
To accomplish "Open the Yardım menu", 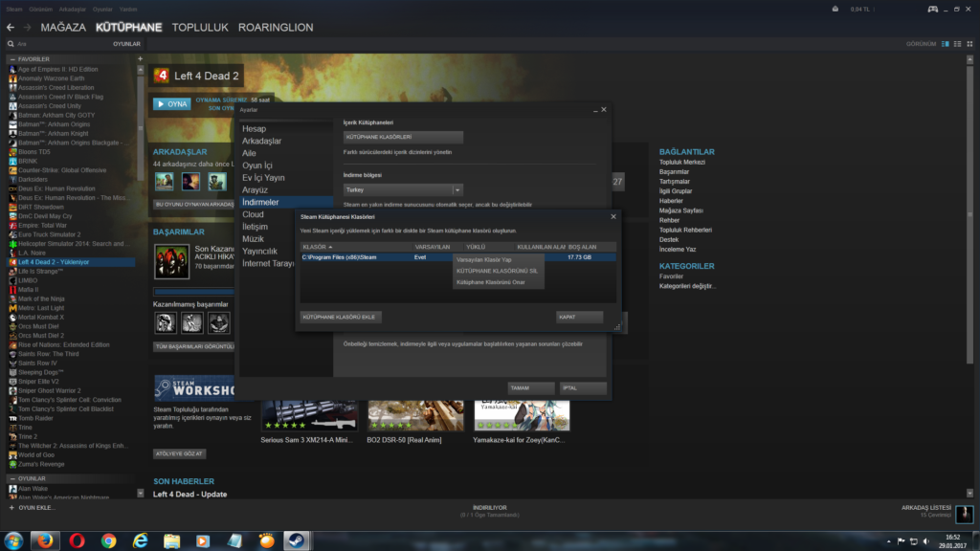I will pos(128,10).
